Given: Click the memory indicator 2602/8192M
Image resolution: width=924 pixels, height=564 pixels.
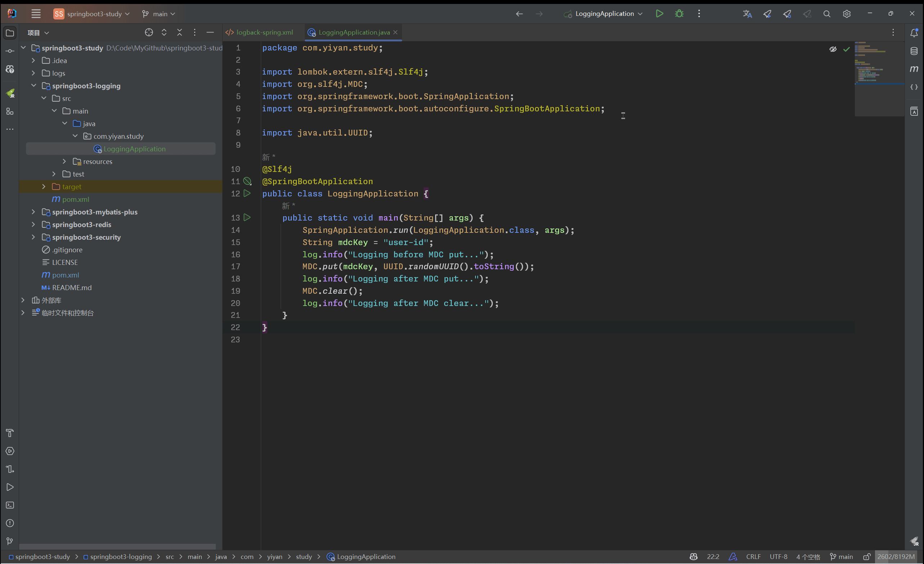Looking at the screenshot, I should click(896, 556).
